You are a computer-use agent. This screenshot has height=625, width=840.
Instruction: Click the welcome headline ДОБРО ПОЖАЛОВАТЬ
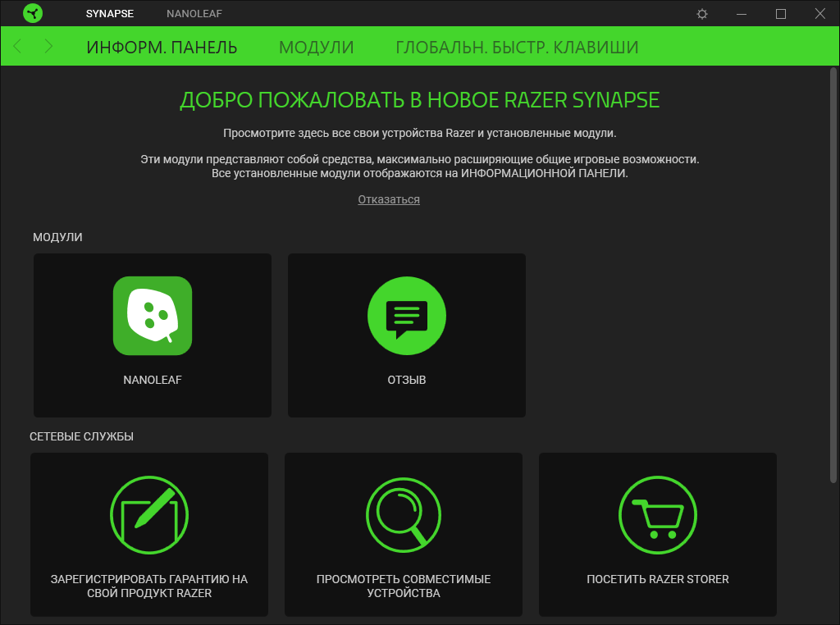(x=420, y=100)
